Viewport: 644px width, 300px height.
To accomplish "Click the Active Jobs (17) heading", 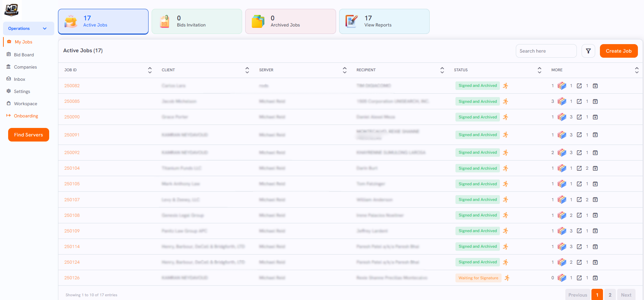I will tap(83, 51).
